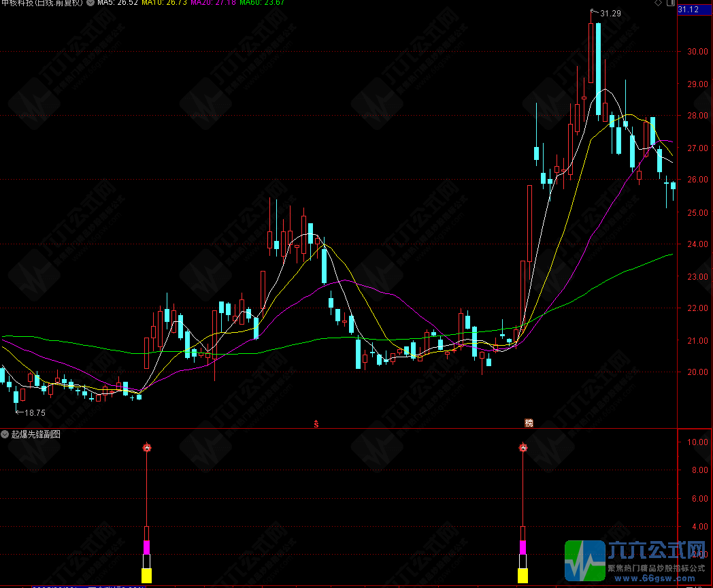Click the 28.00 price axis label
The width and height of the screenshot is (713, 588).
[697, 116]
